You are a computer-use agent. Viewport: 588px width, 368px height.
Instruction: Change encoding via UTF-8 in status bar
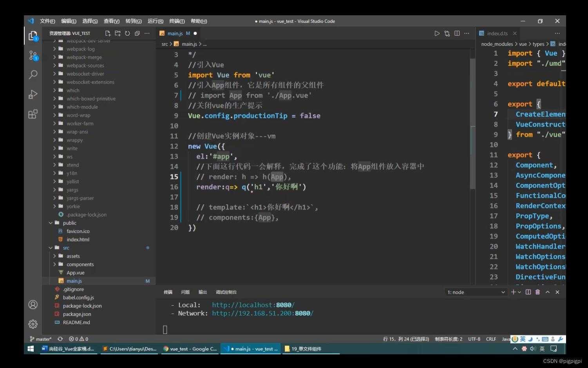pos(474,339)
